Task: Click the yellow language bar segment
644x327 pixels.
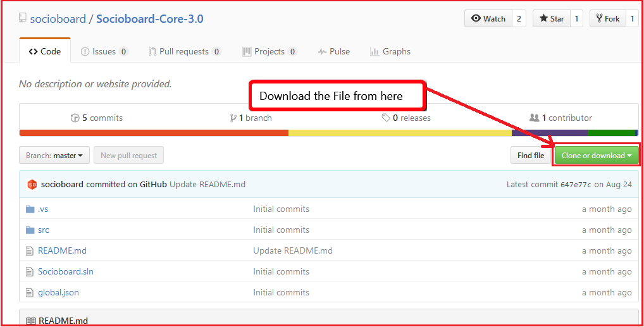Action: pyautogui.click(x=400, y=133)
